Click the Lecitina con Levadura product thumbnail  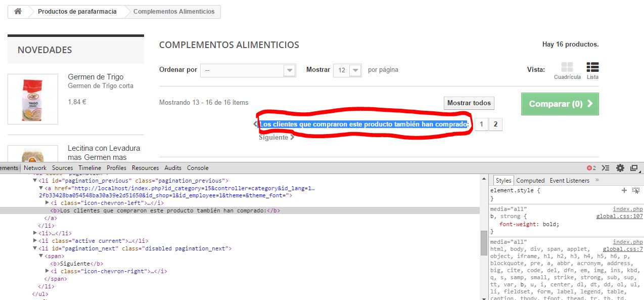pos(33,153)
